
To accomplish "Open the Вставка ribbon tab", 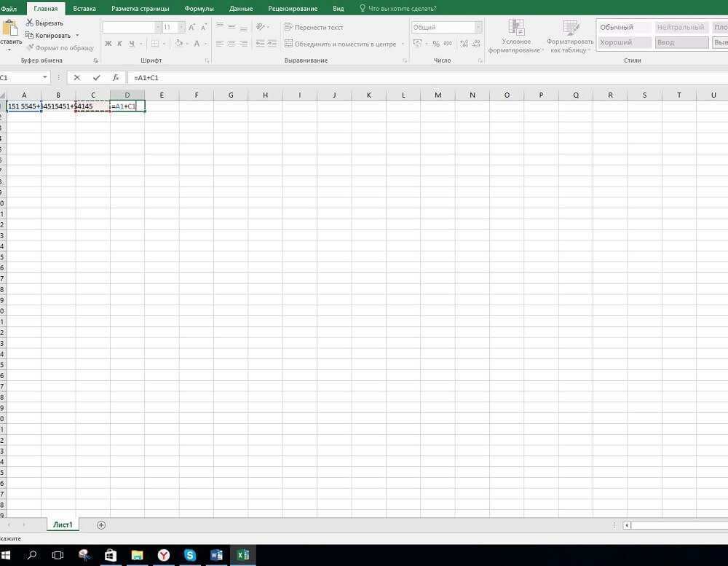I will tap(84, 9).
